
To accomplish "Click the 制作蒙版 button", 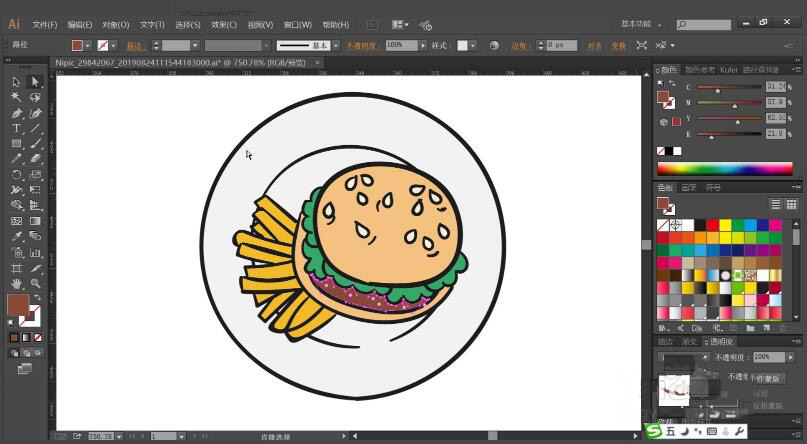I will (x=766, y=378).
